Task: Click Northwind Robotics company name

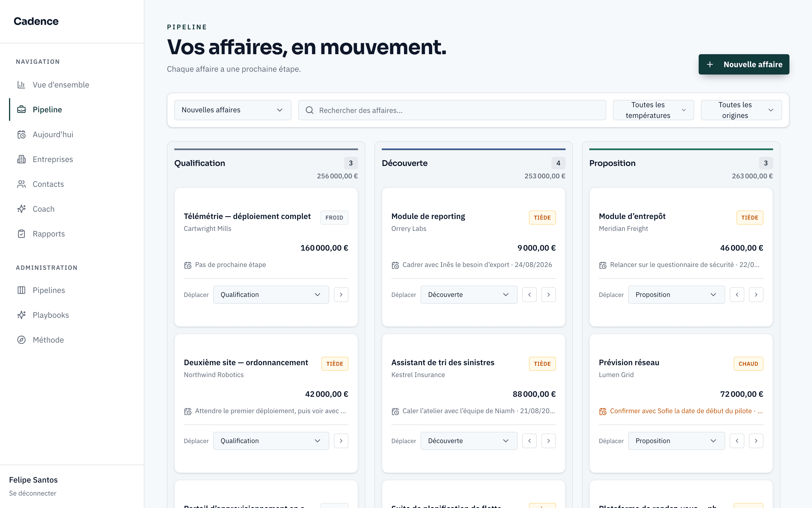Action: click(214, 375)
